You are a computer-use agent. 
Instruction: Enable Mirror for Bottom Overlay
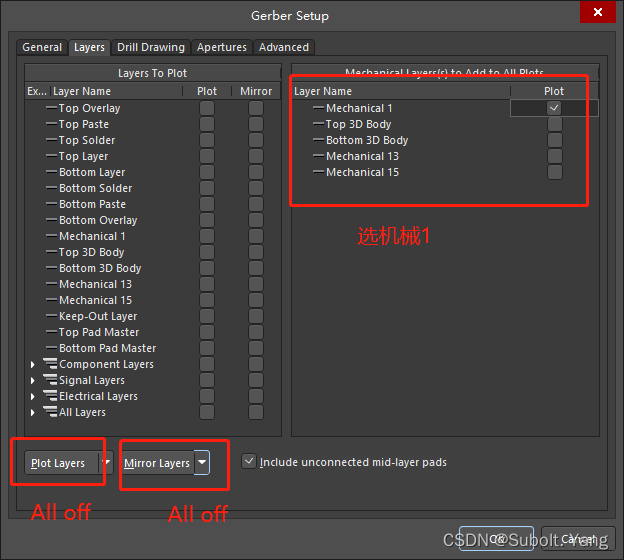[x=256, y=220]
